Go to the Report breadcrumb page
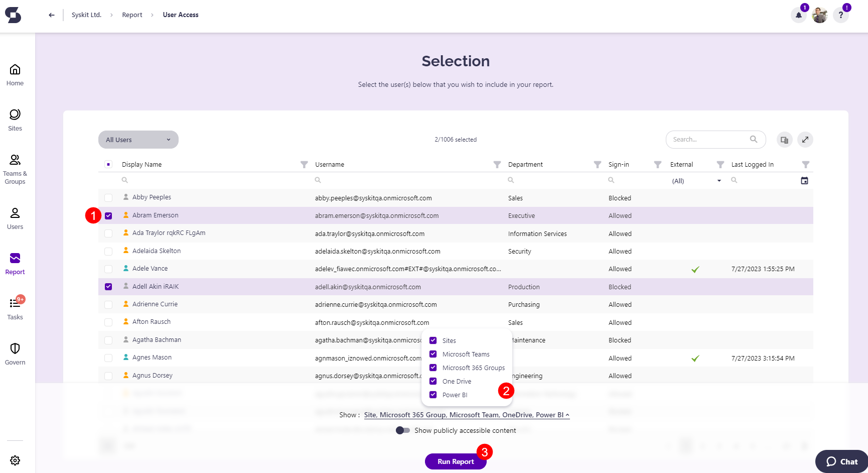This screenshot has width=868, height=473. (x=132, y=15)
